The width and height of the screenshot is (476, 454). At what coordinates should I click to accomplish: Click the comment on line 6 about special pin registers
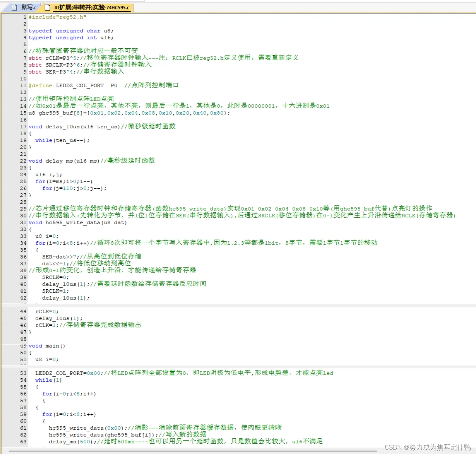[x=83, y=51]
